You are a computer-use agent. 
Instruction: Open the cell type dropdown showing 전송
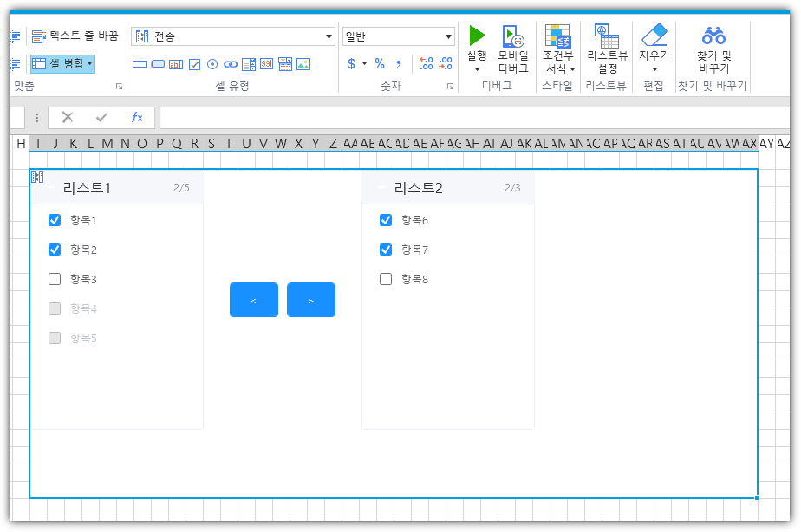[x=329, y=36]
